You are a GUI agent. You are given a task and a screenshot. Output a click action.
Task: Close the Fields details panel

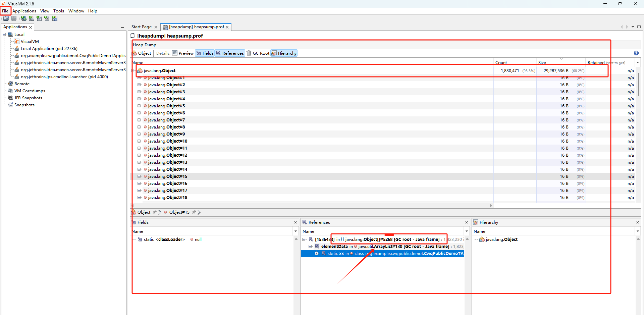coord(295,222)
